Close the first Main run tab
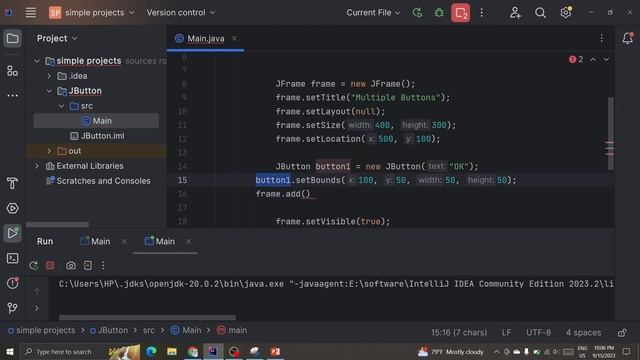Screen dimensions: 640x360 click(x=124, y=242)
